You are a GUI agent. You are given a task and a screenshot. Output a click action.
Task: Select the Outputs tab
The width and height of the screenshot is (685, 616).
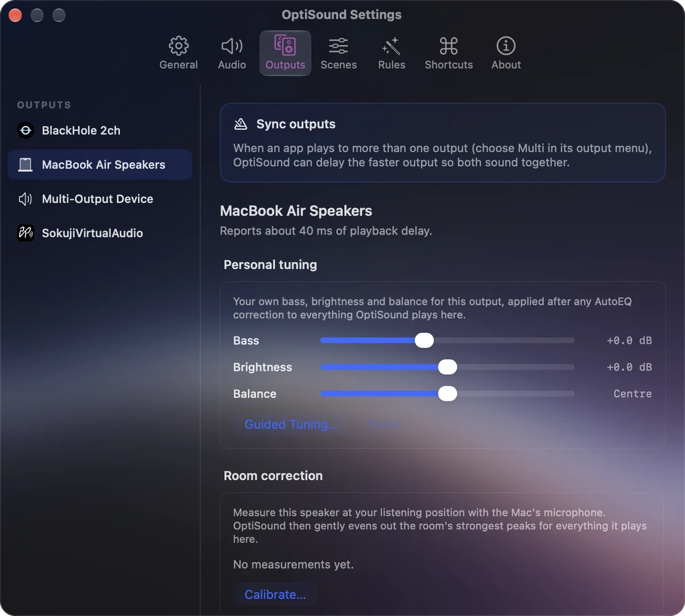click(x=285, y=53)
